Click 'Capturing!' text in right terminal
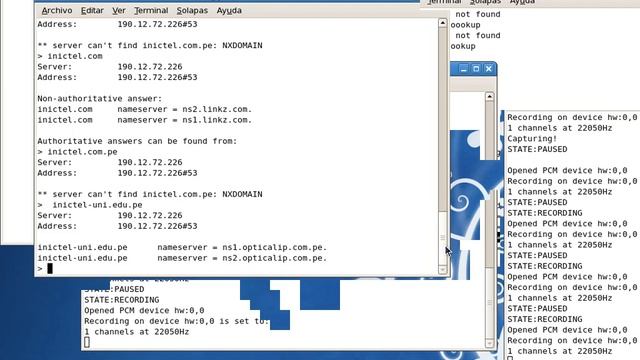The image size is (640, 360). 532,139
